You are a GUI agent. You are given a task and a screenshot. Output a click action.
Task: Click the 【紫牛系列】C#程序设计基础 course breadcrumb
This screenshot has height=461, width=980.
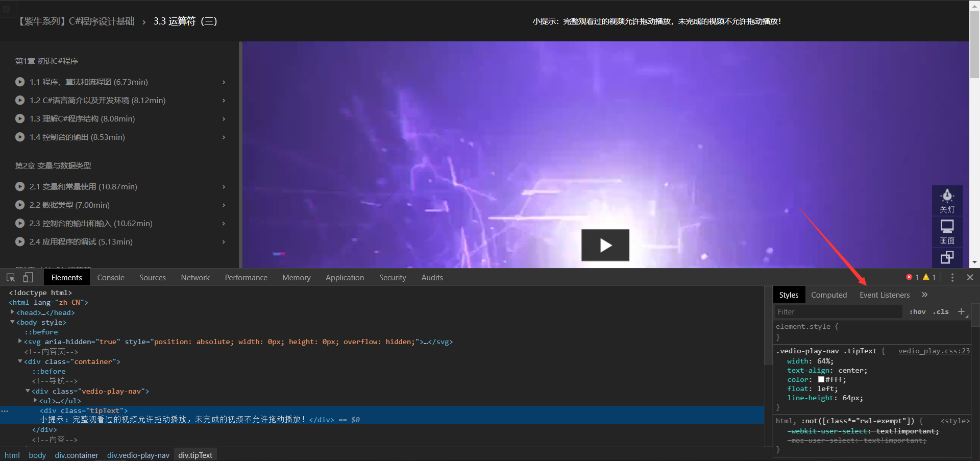pos(76,21)
